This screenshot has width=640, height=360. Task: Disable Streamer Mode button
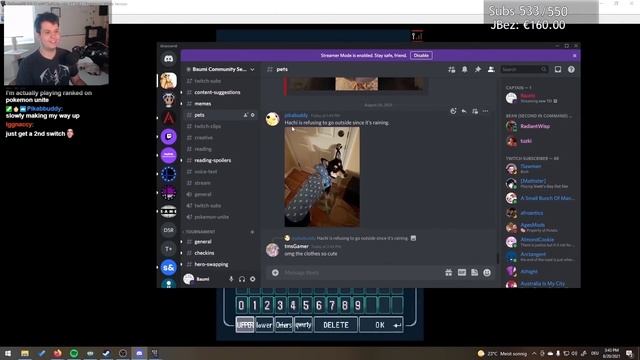(x=421, y=56)
